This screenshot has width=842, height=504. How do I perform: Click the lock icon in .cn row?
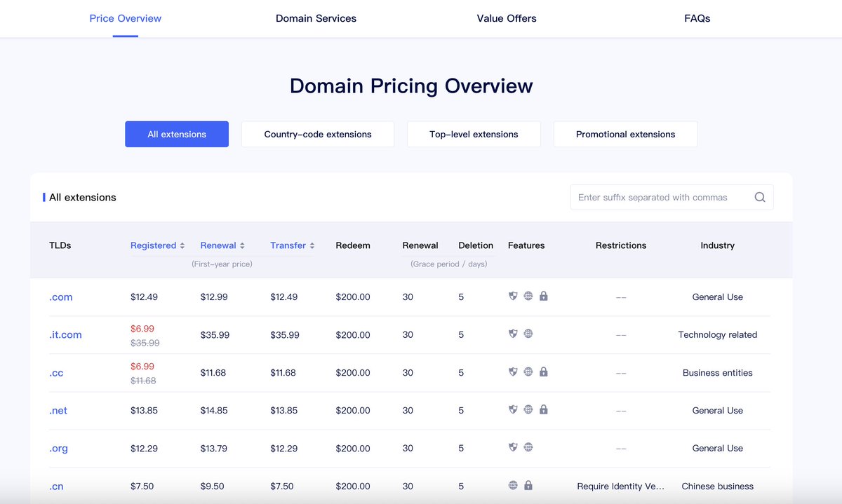(x=528, y=485)
